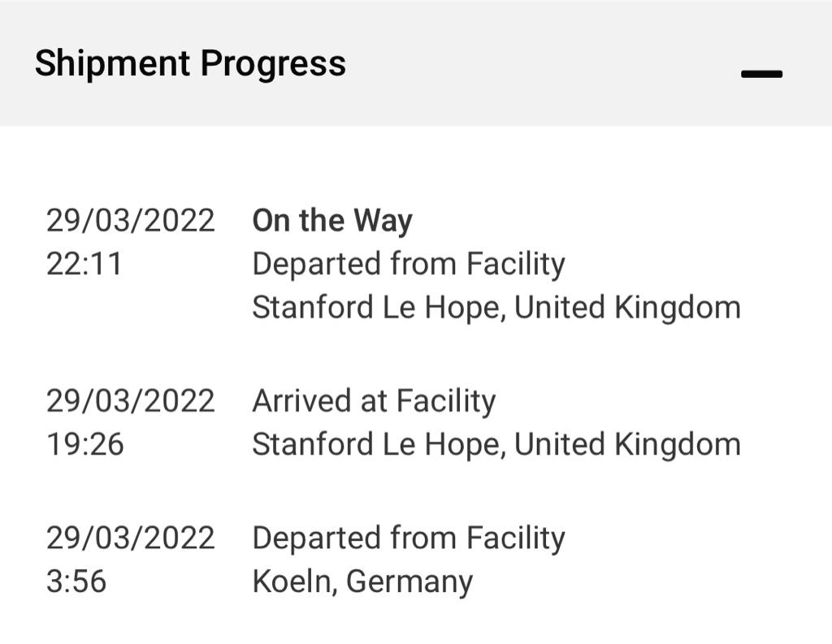The height and width of the screenshot is (644, 832).
Task: Collapse the Shipment Progress section
Action: pyautogui.click(x=761, y=74)
